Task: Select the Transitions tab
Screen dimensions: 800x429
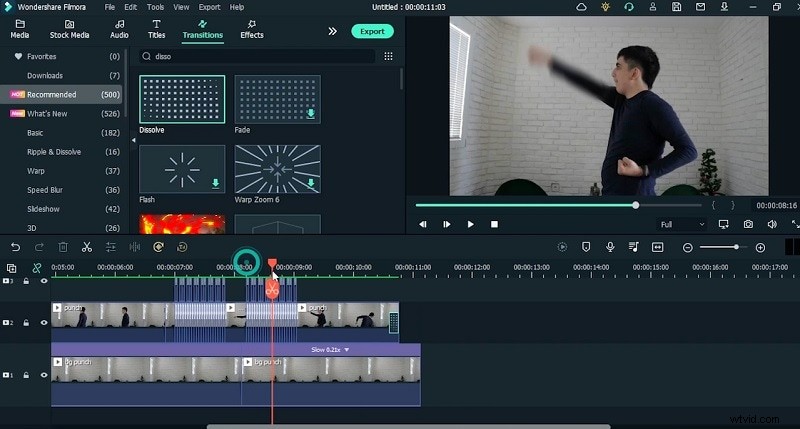Action: [x=203, y=30]
